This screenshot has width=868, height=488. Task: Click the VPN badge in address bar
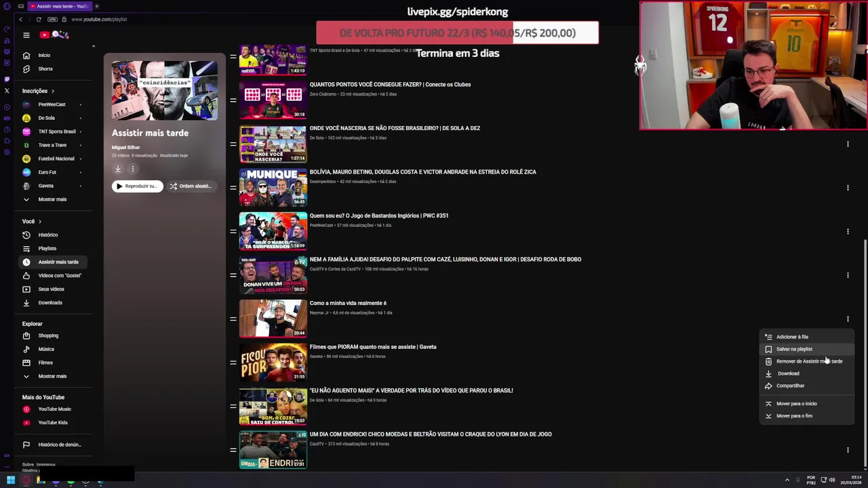(x=52, y=19)
